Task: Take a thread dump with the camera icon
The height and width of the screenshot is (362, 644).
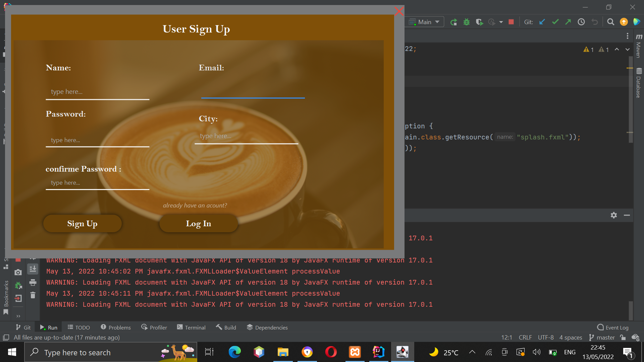Action: coord(18,272)
